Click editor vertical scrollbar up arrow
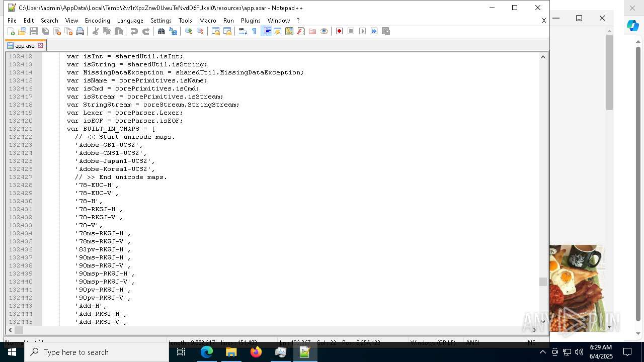644x362 pixels. point(543,56)
